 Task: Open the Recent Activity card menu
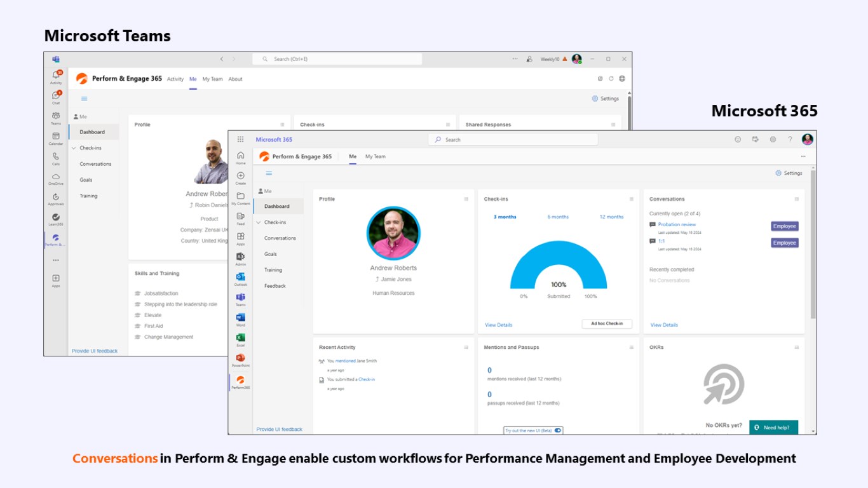pyautogui.click(x=466, y=348)
